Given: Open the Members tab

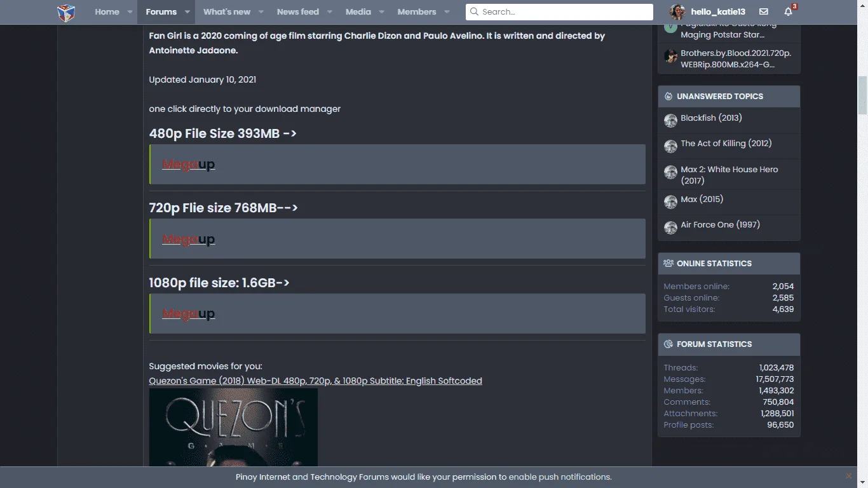Looking at the screenshot, I should click(x=417, y=12).
